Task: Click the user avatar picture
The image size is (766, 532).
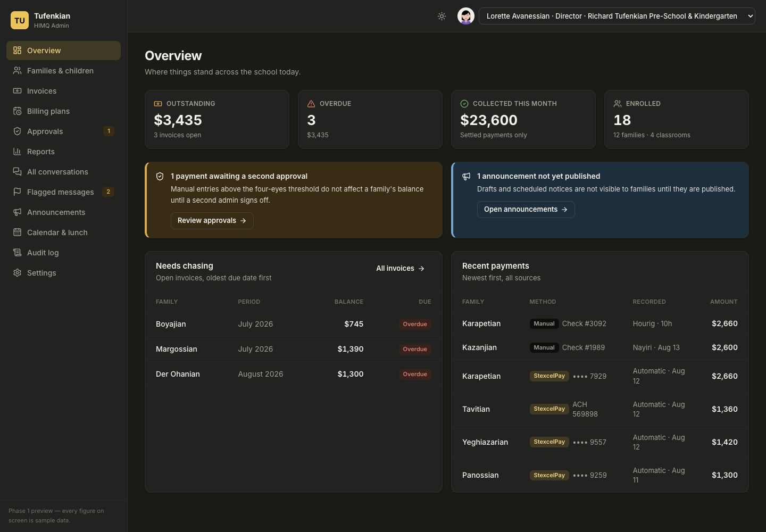Action: tap(466, 16)
